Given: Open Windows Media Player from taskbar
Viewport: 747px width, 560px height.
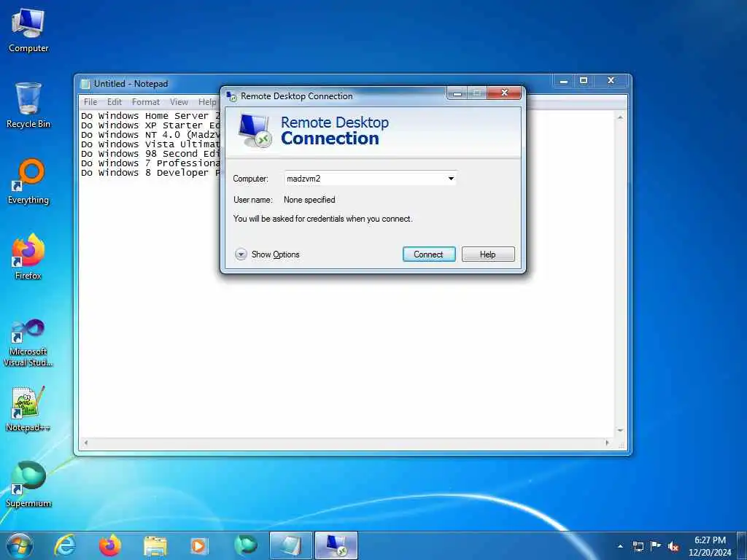Looking at the screenshot, I should tap(198, 546).
